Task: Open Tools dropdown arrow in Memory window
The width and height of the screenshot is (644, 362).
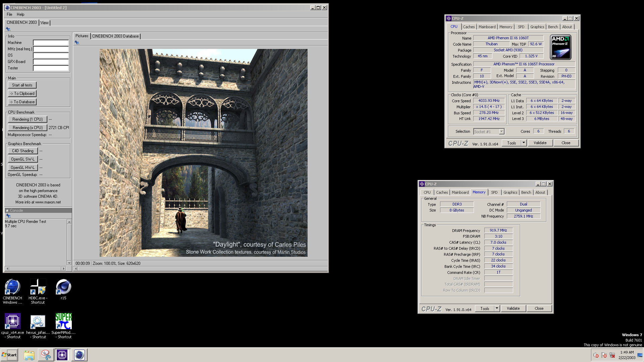Action: pyautogui.click(x=497, y=308)
